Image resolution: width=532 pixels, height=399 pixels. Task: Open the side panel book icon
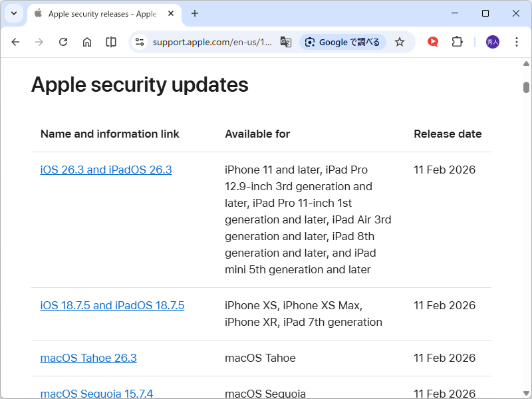coord(110,41)
